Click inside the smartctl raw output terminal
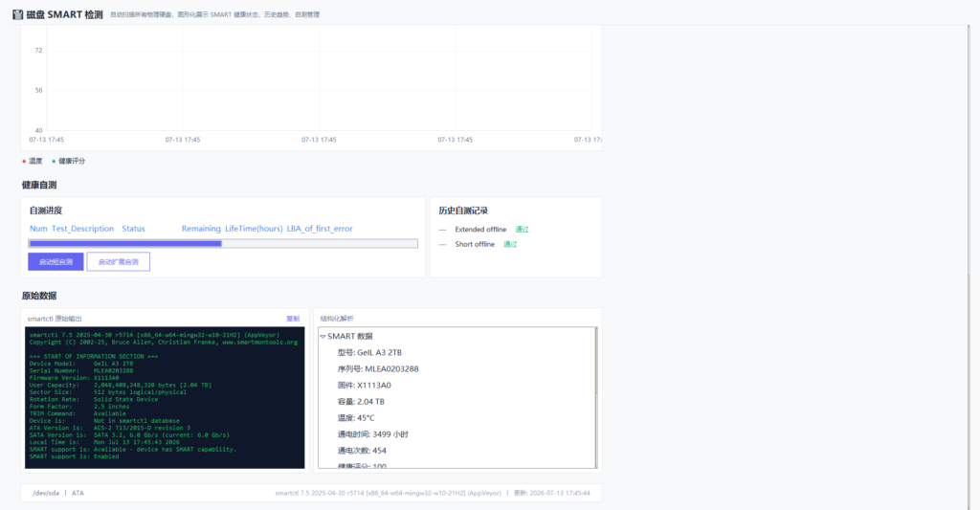 [x=165, y=397]
